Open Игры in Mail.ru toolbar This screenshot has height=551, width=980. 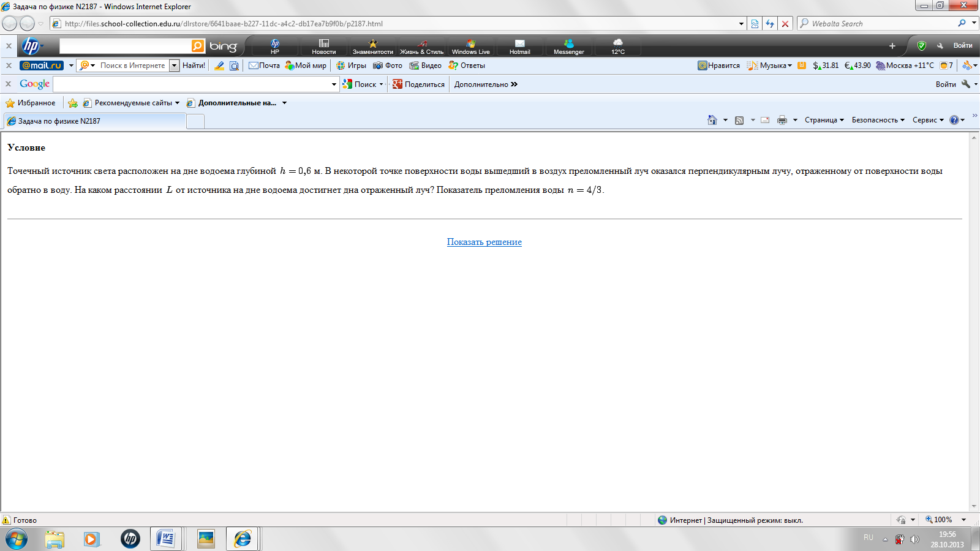pos(351,66)
